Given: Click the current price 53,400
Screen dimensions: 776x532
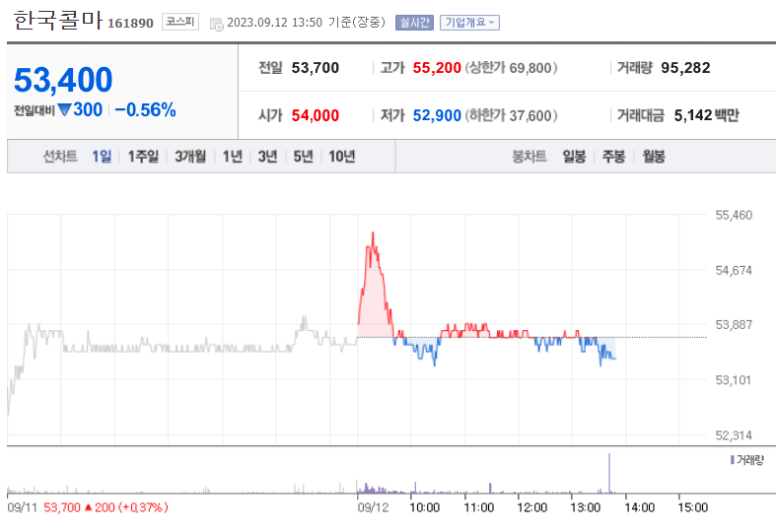Looking at the screenshot, I should coord(63,80).
